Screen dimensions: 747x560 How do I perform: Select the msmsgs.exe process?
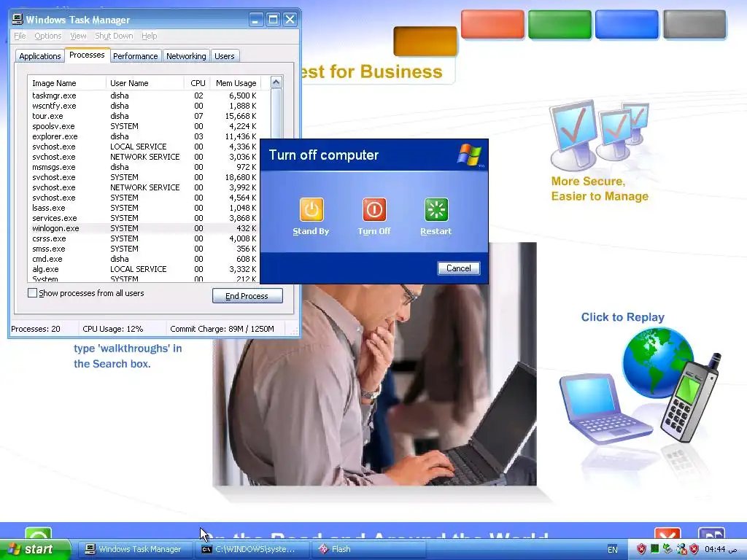[144, 167]
